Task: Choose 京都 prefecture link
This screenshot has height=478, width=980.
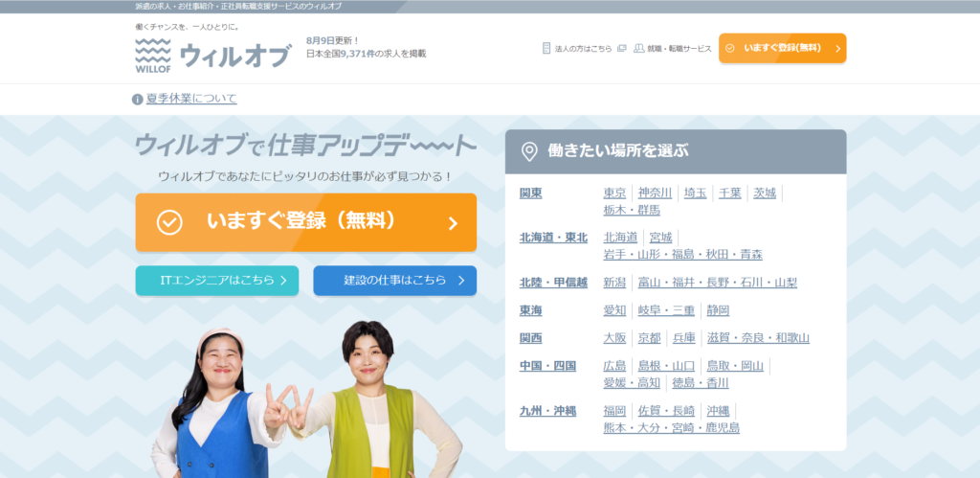Action: [650, 338]
